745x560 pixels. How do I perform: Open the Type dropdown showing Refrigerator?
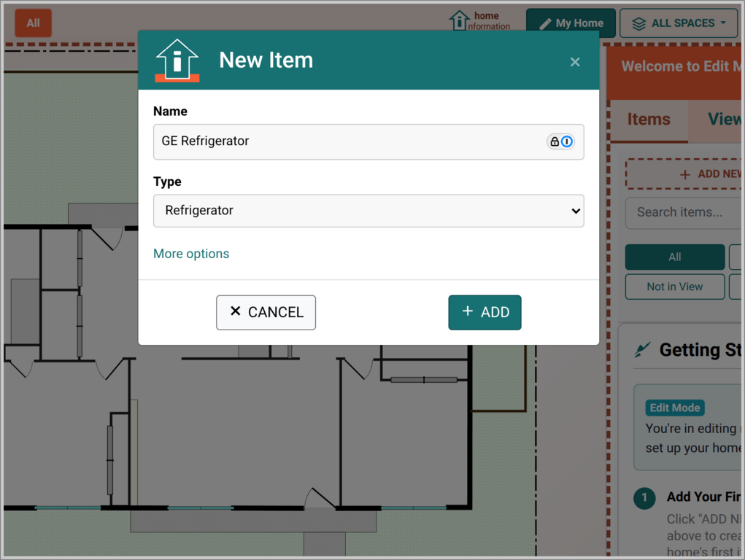(368, 211)
